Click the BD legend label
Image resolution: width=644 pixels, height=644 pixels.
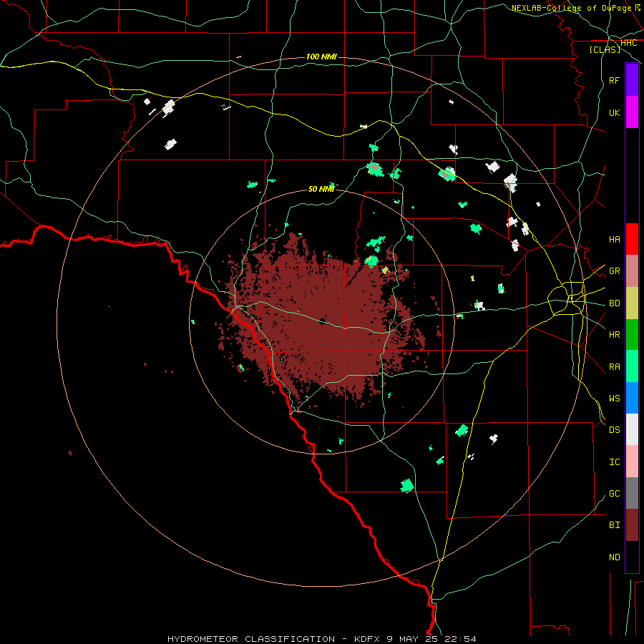coord(615,303)
